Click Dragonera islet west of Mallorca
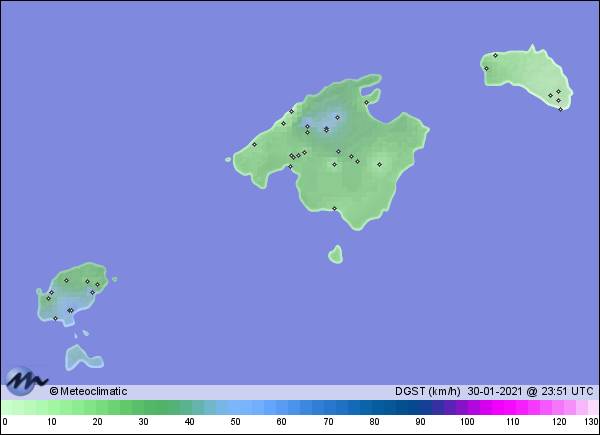 [228, 160]
